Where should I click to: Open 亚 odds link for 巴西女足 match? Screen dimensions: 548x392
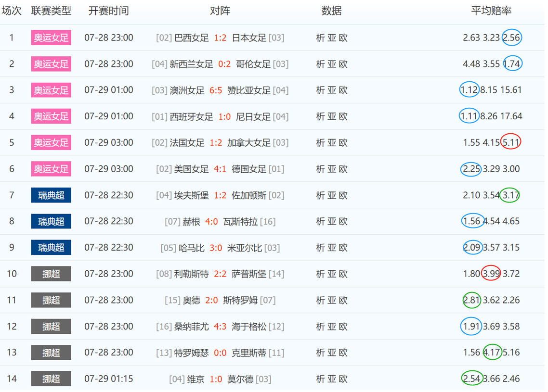coord(332,38)
